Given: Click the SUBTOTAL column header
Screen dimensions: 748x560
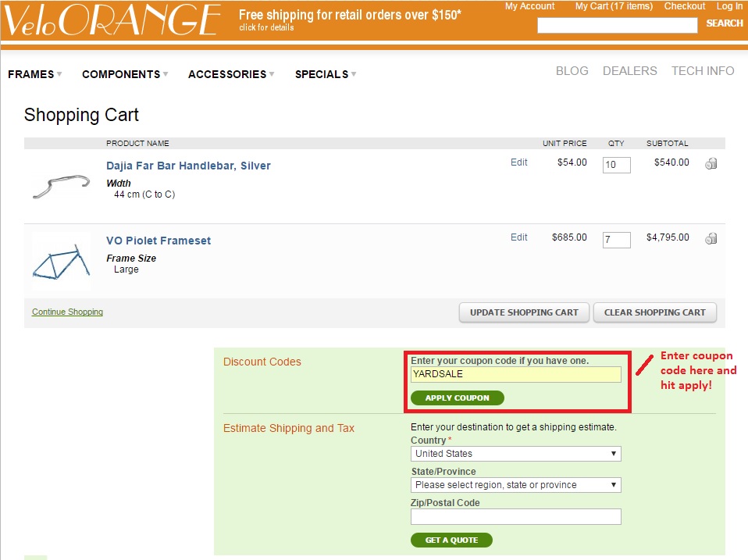Looking at the screenshot, I should (667, 144).
